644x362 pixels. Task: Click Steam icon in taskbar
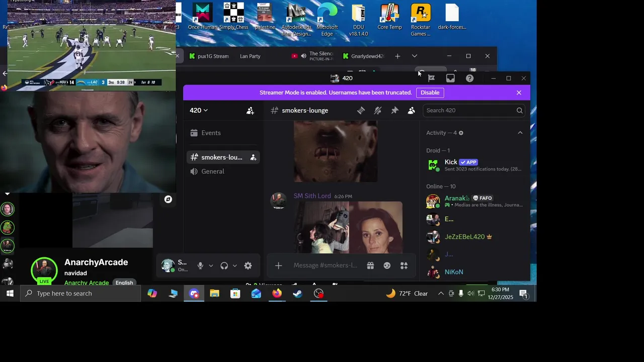coord(298,294)
